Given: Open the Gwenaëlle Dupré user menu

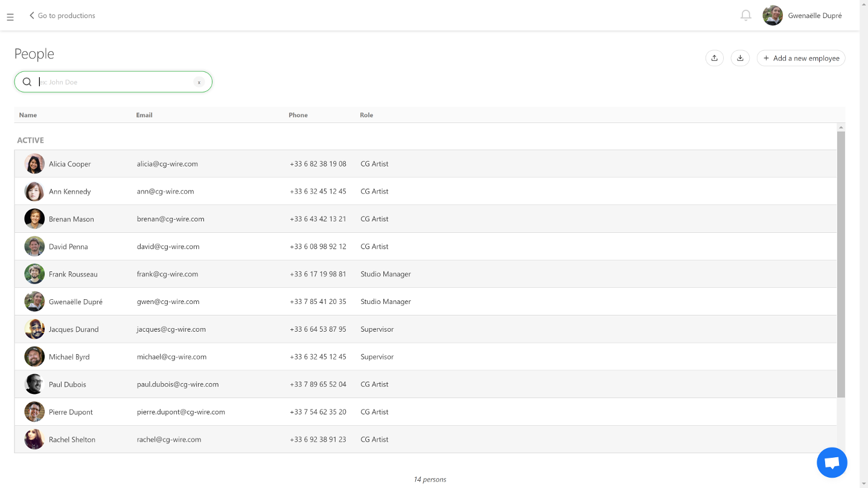Looking at the screenshot, I should pos(814,16).
